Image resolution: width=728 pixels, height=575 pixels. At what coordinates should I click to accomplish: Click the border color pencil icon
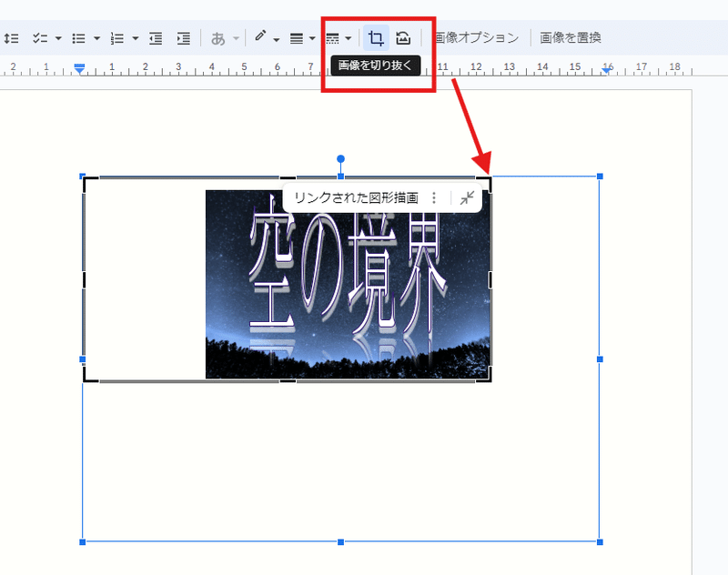(x=260, y=36)
